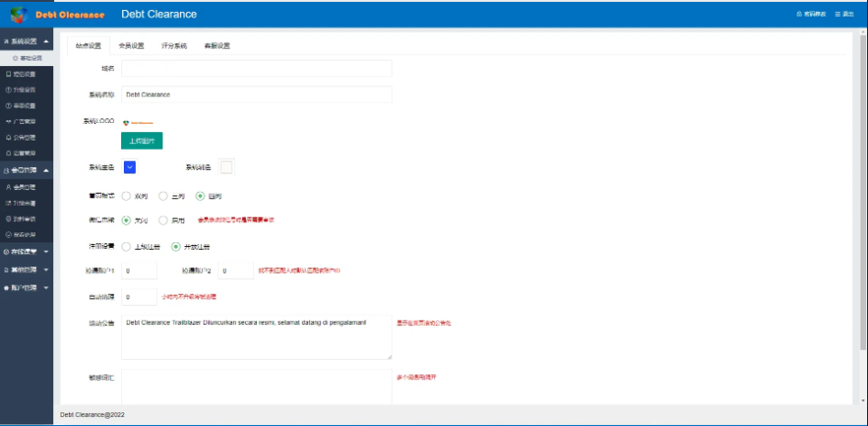Expand the 账户管理 sidebar group
This screenshot has height=426, width=868.
click(x=27, y=288)
